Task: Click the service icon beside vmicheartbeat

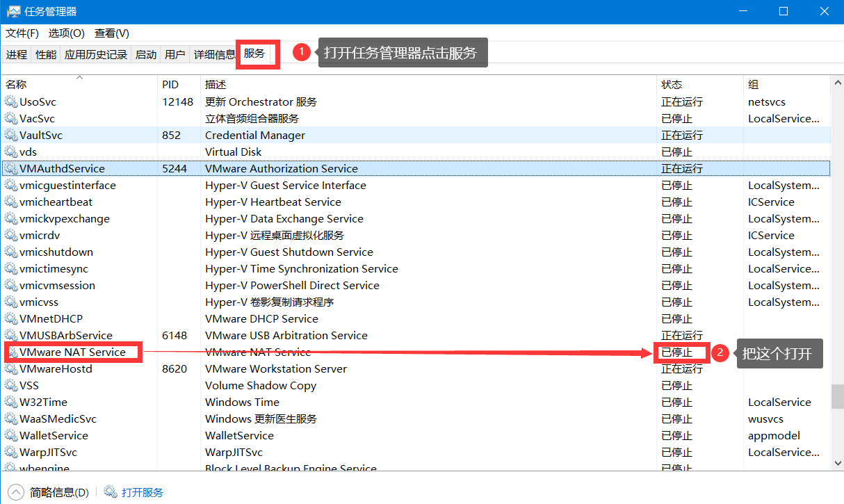Action: (x=10, y=202)
